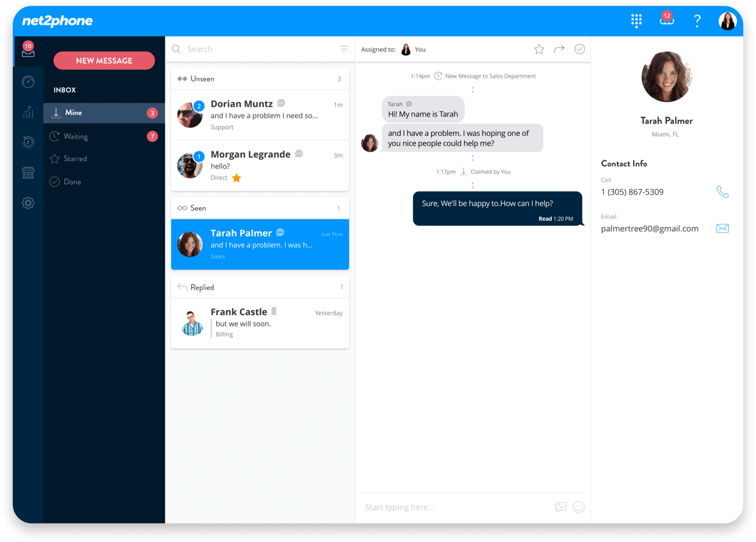Email Tarah using the envelope icon
Screen dimensions: 756x542
click(x=722, y=228)
